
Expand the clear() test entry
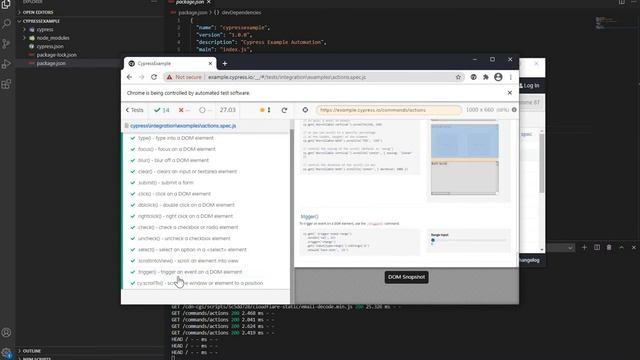187,171
